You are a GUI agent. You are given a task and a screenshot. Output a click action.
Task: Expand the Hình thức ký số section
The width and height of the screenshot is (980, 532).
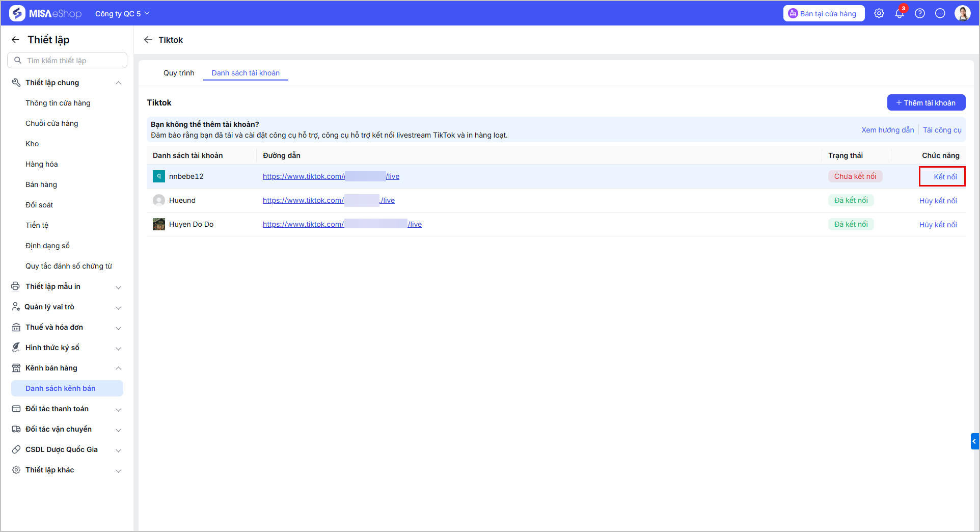pyautogui.click(x=118, y=348)
